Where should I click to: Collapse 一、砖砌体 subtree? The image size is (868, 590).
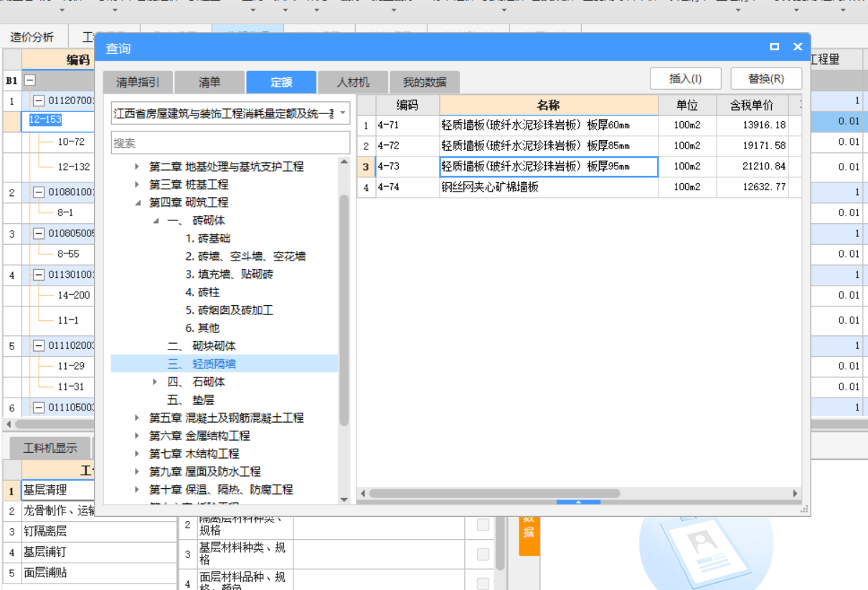[156, 220]
